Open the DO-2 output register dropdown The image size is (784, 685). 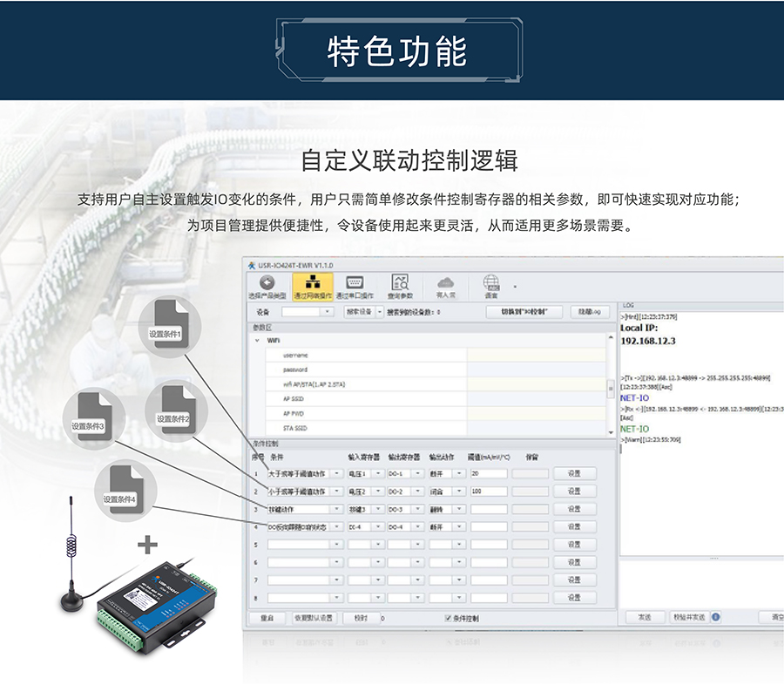(417, 491)
